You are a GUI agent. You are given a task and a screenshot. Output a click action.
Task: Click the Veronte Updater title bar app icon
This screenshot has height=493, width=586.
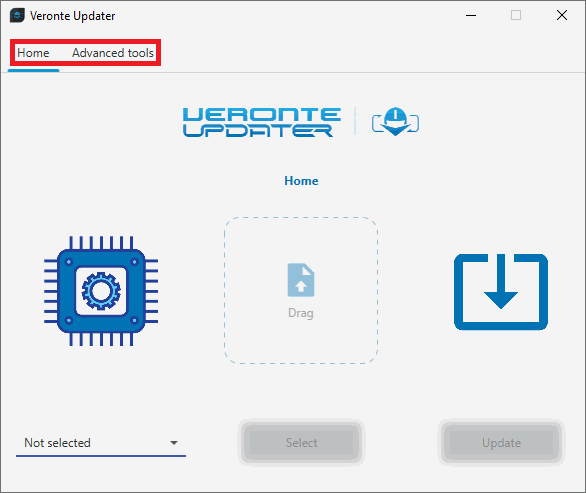coord(17,16)
